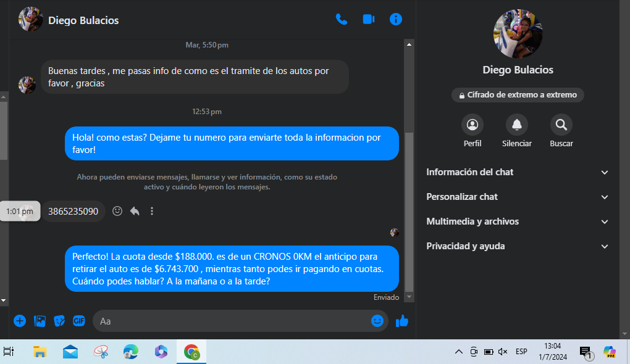
Task: Expand Multimedia y archivos section
Action: [518, 221]
